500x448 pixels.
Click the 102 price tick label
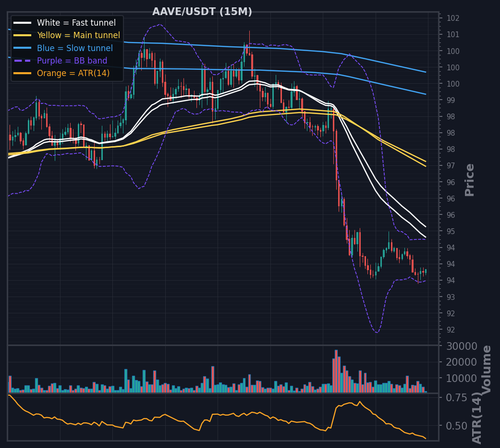point(453,18)
